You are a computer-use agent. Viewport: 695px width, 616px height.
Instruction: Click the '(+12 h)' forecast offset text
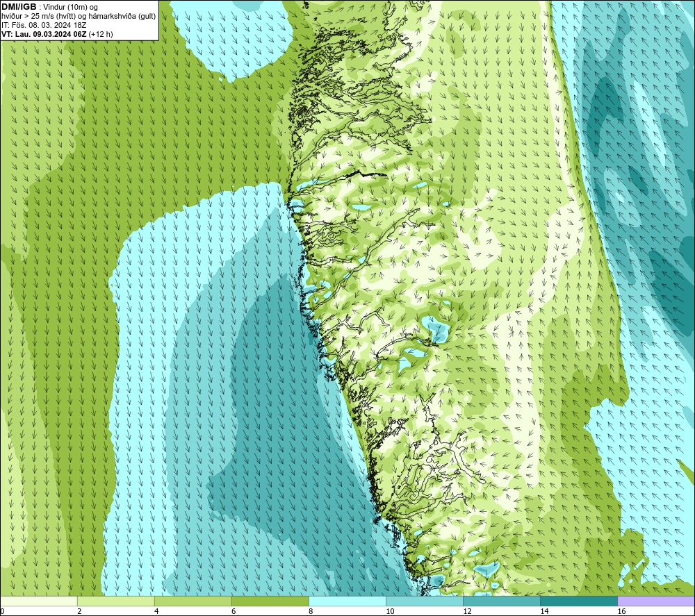[x=101, y=34]
